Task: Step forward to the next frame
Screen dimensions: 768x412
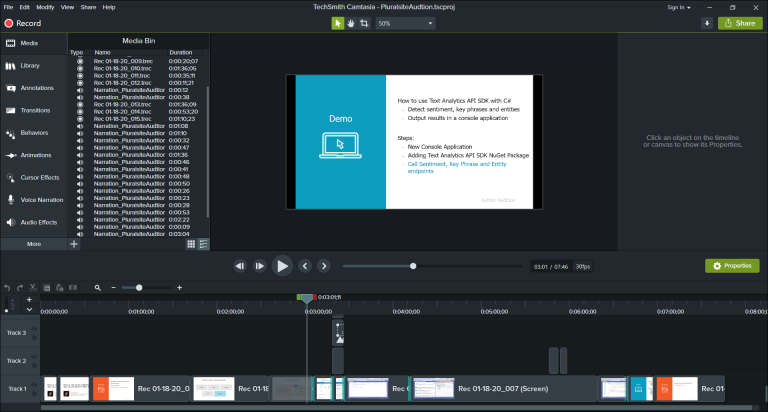Action: 259,266
